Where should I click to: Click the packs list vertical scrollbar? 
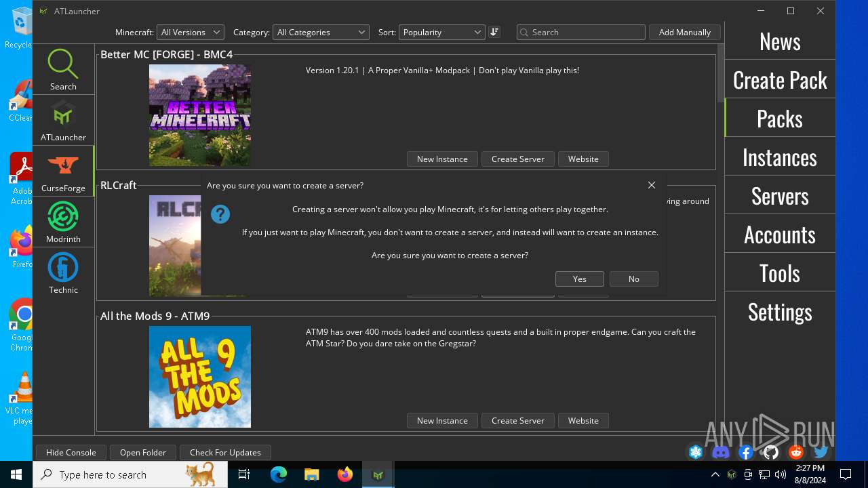point(721,73)
